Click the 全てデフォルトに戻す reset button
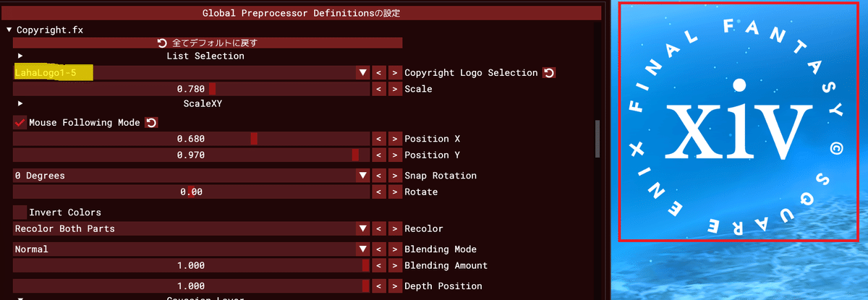868x300 pixels. (x=207, y=43)
